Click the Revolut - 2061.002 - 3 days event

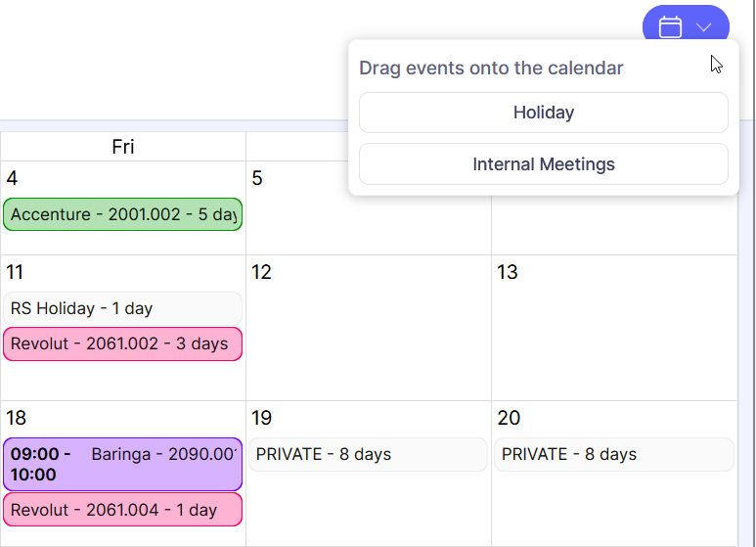pos(122,343)
